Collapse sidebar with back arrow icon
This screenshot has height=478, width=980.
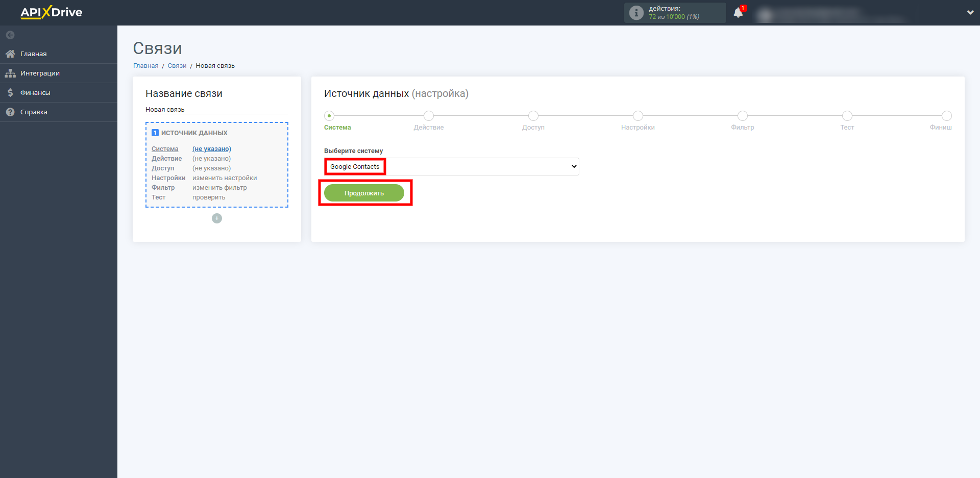point(10,35)
